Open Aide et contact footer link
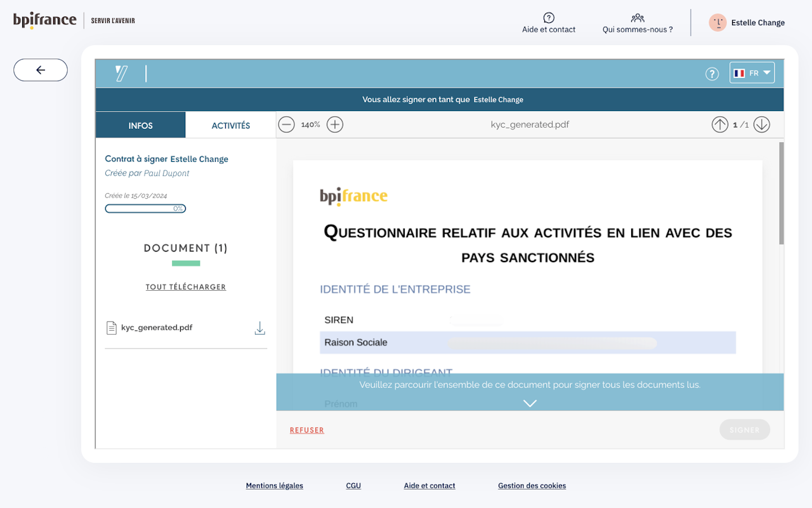This screenshot has height=508, width=812. (x=429, y=486)
